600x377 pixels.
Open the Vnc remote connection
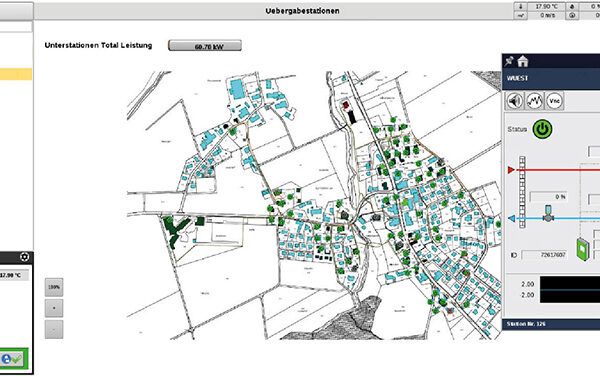click(554, 101)
